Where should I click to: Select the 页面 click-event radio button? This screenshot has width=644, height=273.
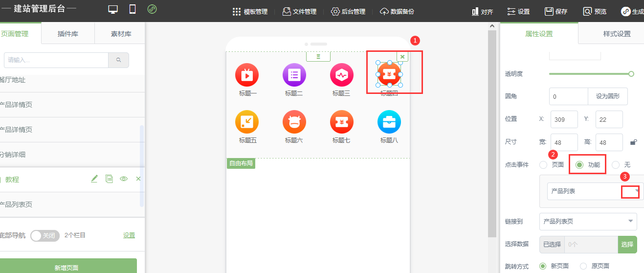point(543,165)
